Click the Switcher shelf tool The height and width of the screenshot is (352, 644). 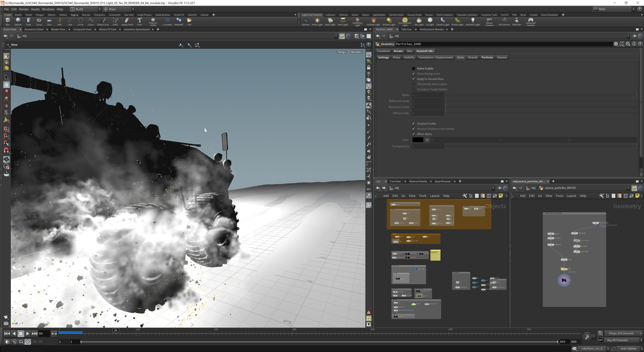pyautogui.click(x=516, y=22)
